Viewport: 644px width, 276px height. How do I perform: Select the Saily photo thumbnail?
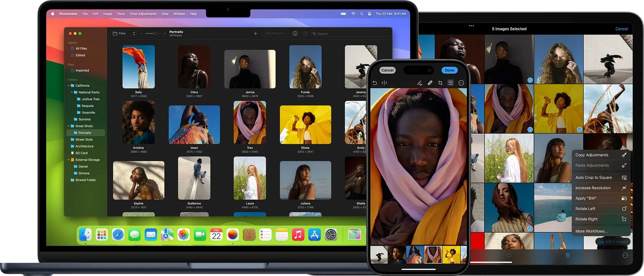pyautogui.click(x=139, y=67)
